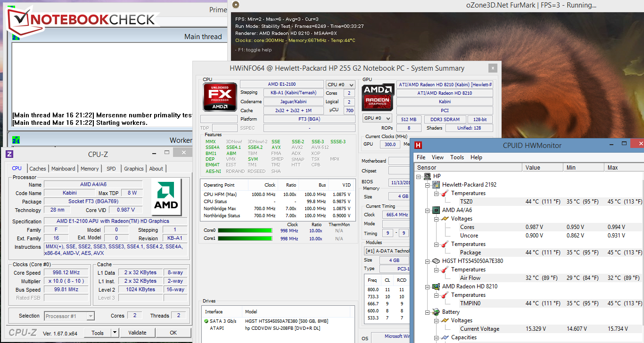Screen dimensions: 644x343
Task: Click the Voltages icon under AMD A4/A6
Action: click(x=445, y=219)
